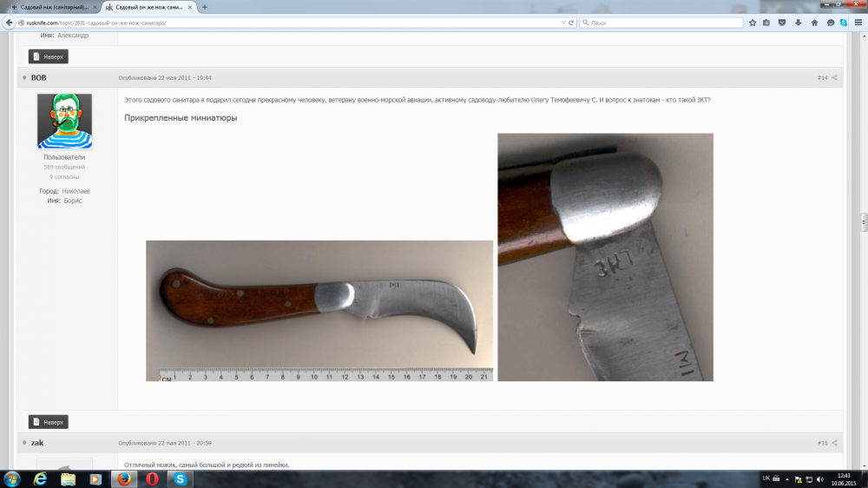This screenshot has width=868, height=488.
Task: Open the BOB username profile link
Action: [x=38, y=78]
